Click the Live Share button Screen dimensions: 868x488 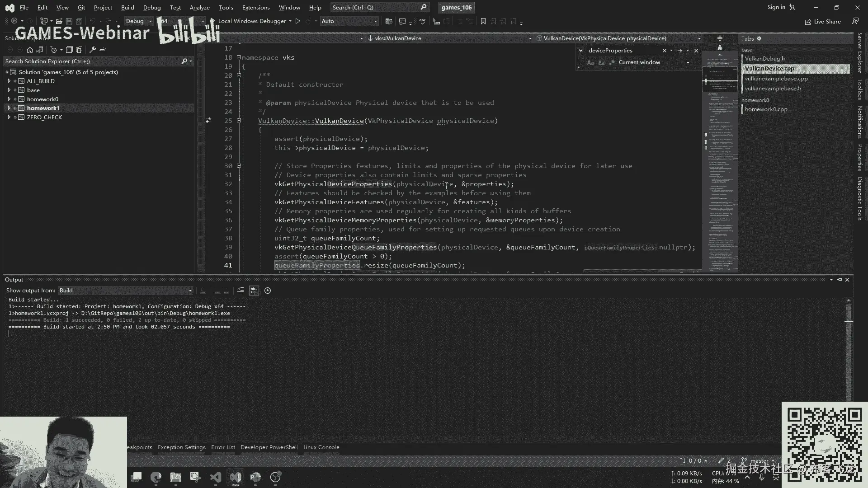pyautogui.click(x=823, y=22)
